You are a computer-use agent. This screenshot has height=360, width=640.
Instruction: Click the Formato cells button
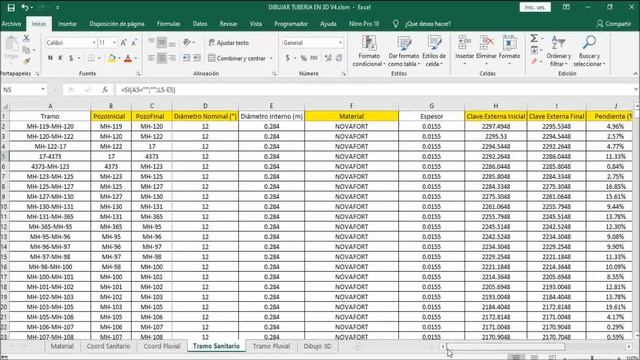click(x=509, y=51)
